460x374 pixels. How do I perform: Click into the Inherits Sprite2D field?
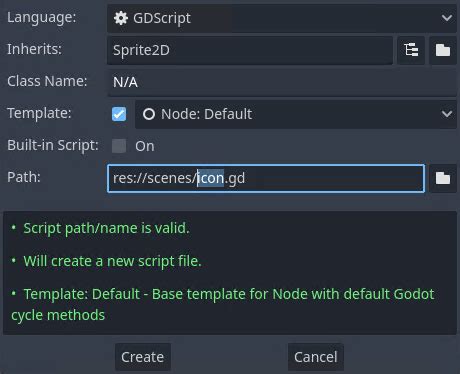(x=250, y=50)
